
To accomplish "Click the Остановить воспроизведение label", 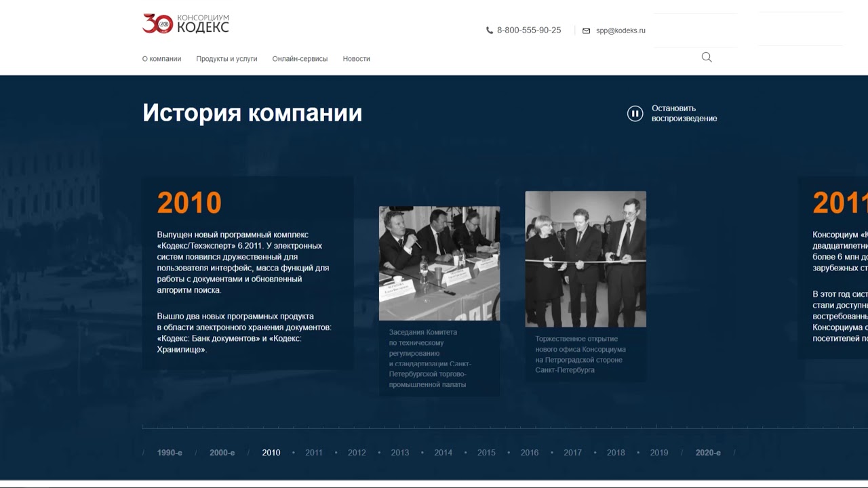I will (x=684, y=113).
